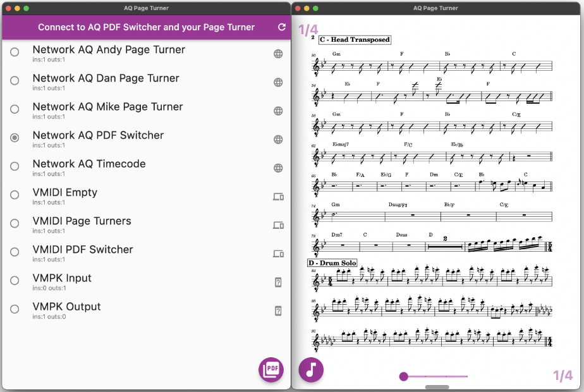Click the unknown-device icon for VMPK Input
This screenshot has height=392, width=584.
[278, 283]
